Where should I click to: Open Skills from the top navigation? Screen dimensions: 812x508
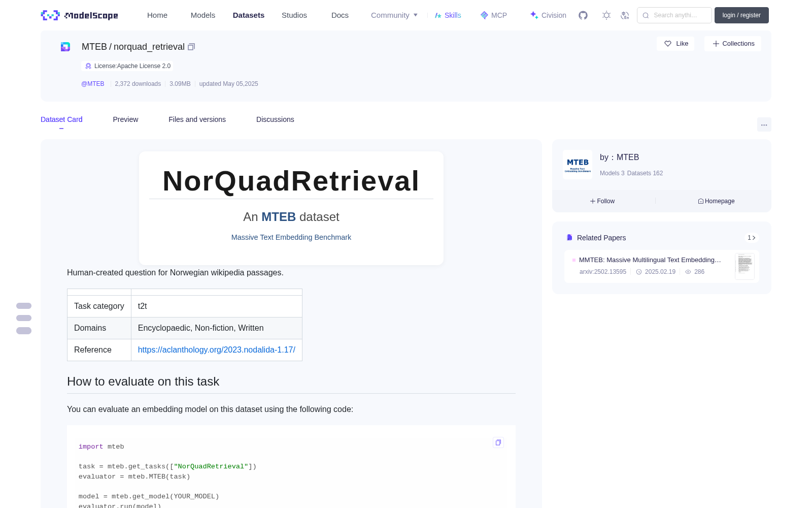click(x=448, y=15)
